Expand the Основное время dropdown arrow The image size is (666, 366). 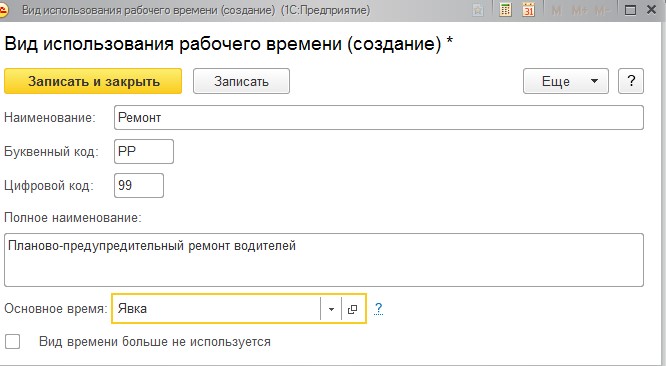tap(331, 309)
